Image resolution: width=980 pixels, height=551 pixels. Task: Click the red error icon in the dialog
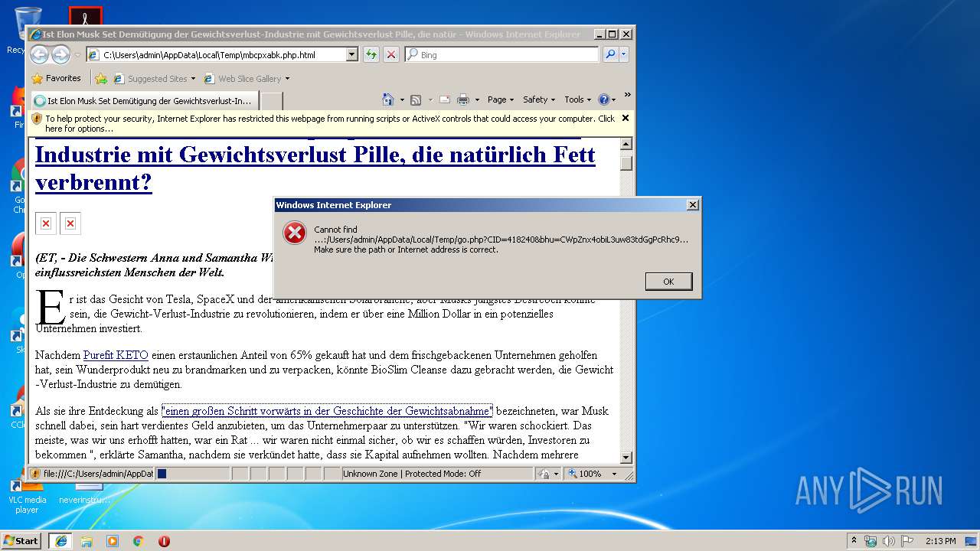coord(295,233)
